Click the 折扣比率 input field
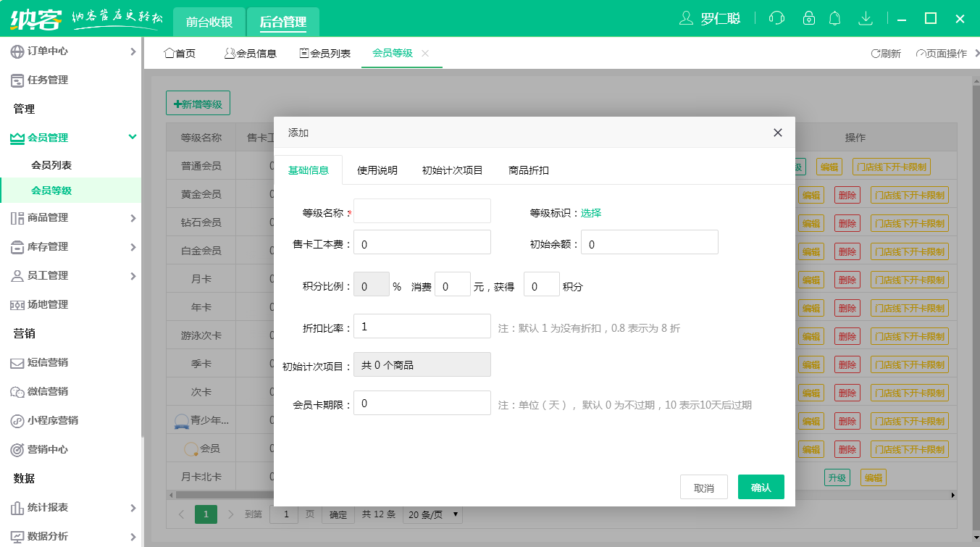 pos(422,326)
